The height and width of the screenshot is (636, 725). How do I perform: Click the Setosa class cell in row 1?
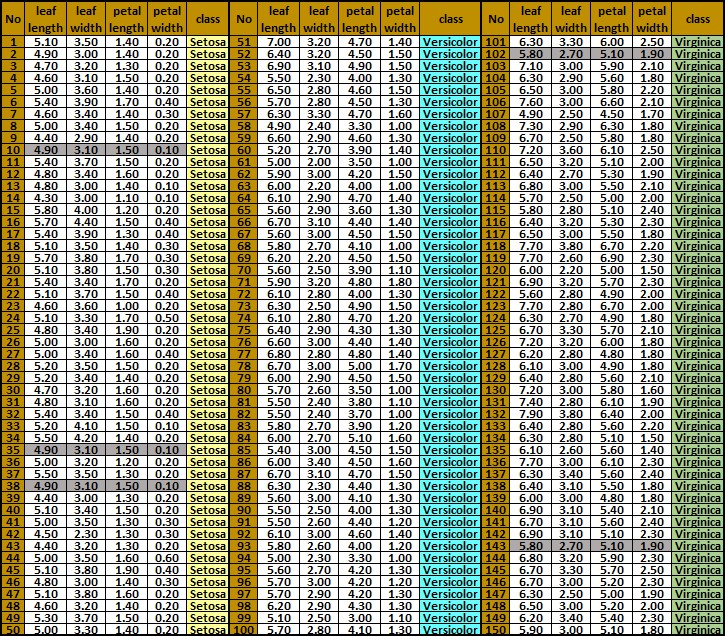[x=208, y=42]
